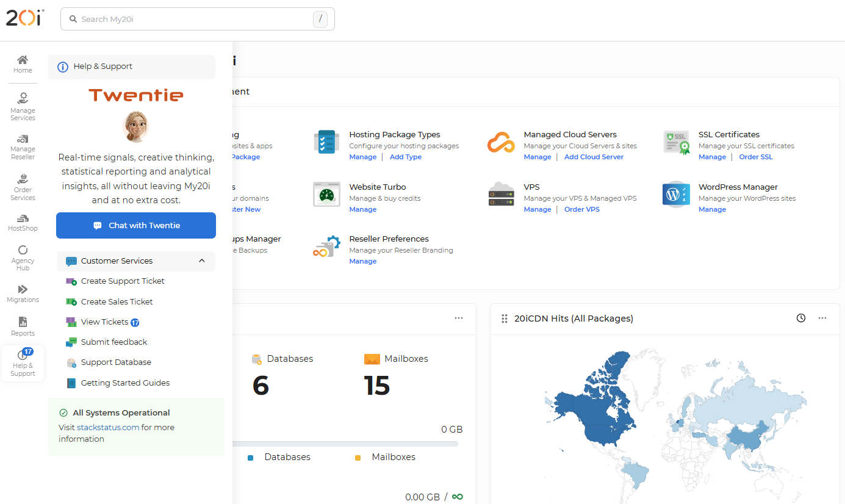Toggle the Mailboxes chart legend entry
This screenshot has height=504, width=845.
pos(386,457)
